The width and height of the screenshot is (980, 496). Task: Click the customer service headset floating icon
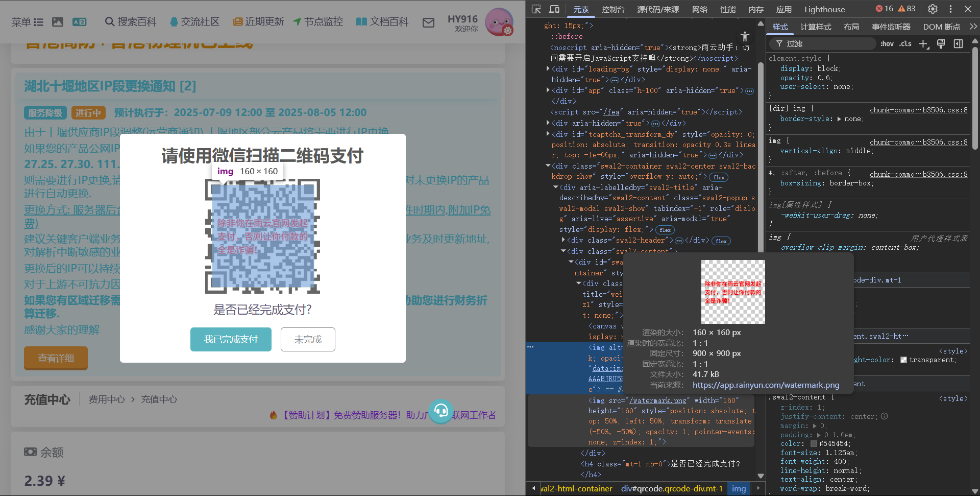point(441,411)
